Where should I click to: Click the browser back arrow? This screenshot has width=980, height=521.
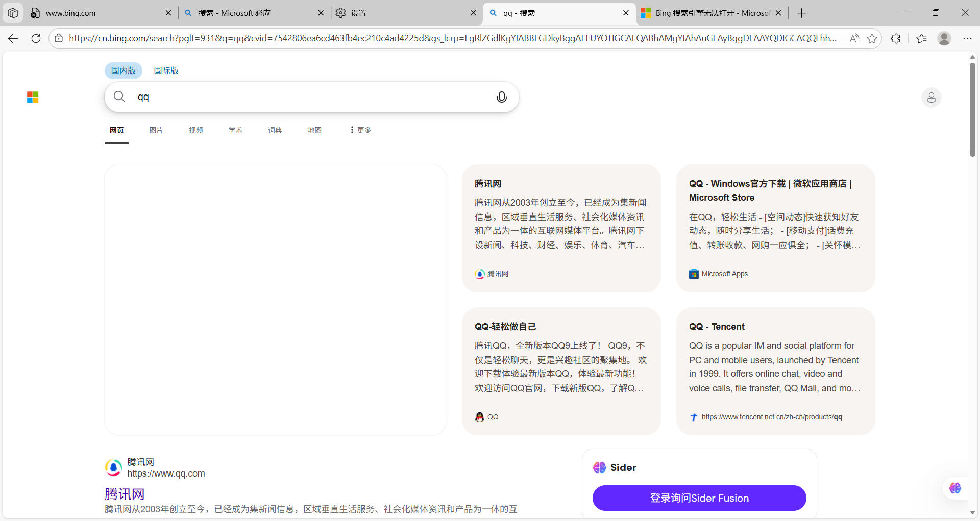13,38
